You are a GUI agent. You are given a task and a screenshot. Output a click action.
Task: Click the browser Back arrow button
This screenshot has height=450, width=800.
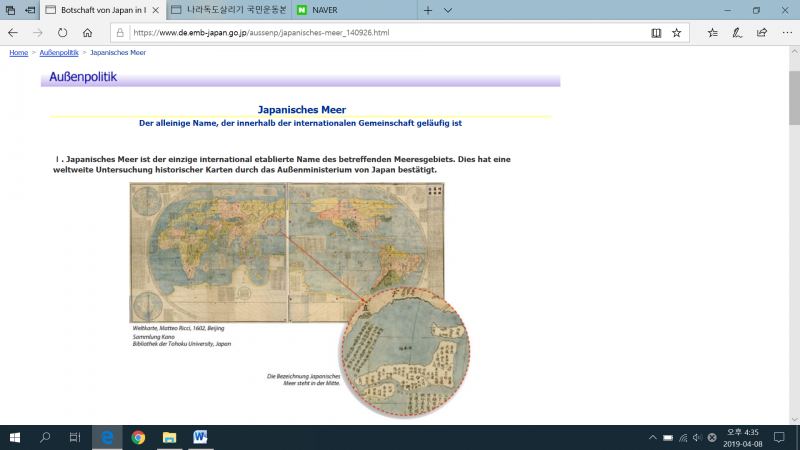13,32
